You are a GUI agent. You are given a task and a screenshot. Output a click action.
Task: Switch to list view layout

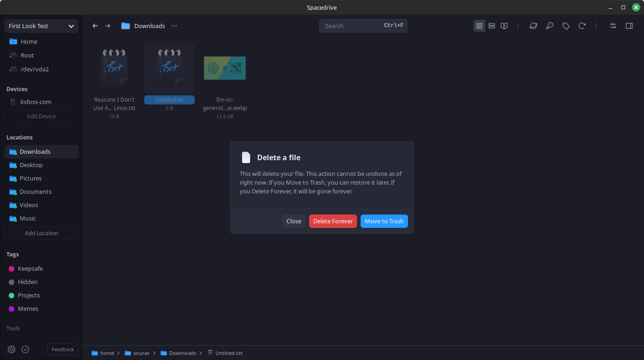coord(492,26)
